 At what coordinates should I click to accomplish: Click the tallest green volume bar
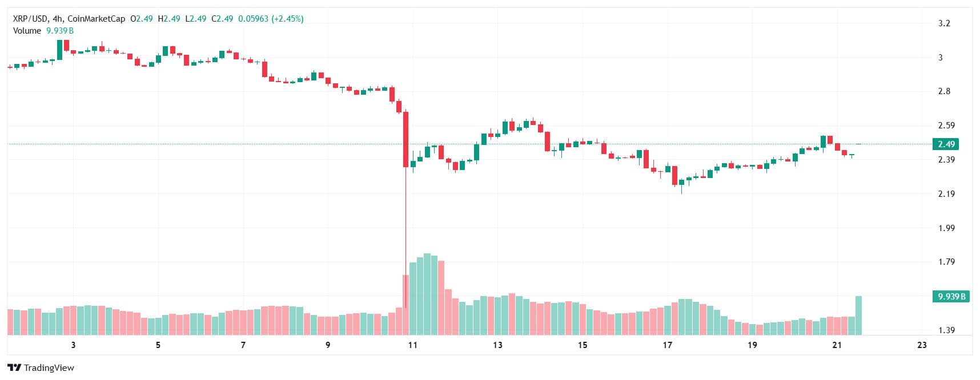point(427,294)
